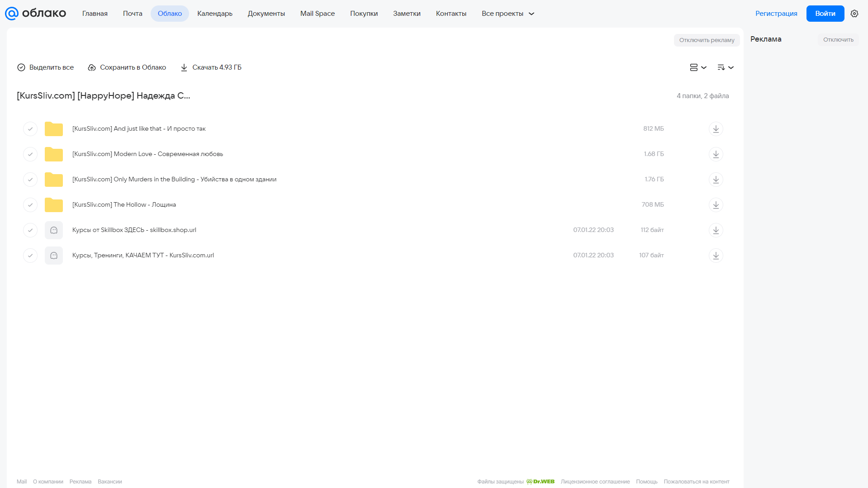Download the skillbox.shop.url file
Viewport: 868px width, 488px height.
point(716,230)
